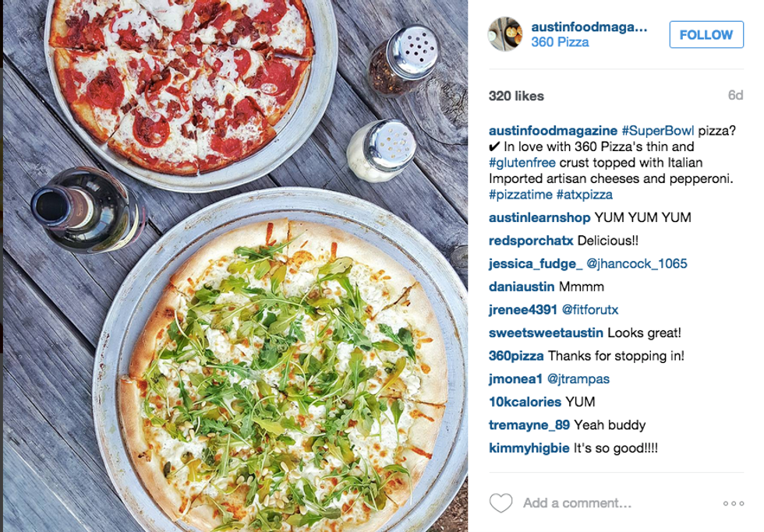Like the post with the heart icon
This screenshot has width=764, height=532.
coord(500,503)
